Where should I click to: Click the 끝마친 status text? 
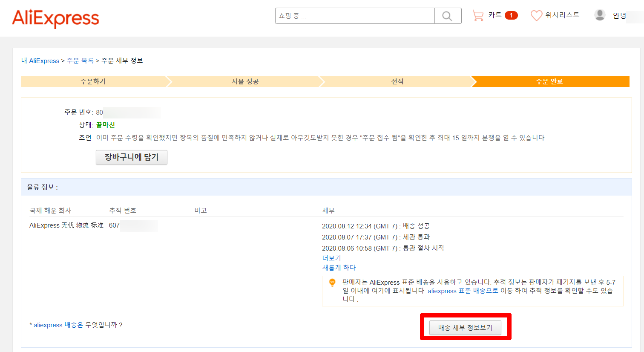105,125
